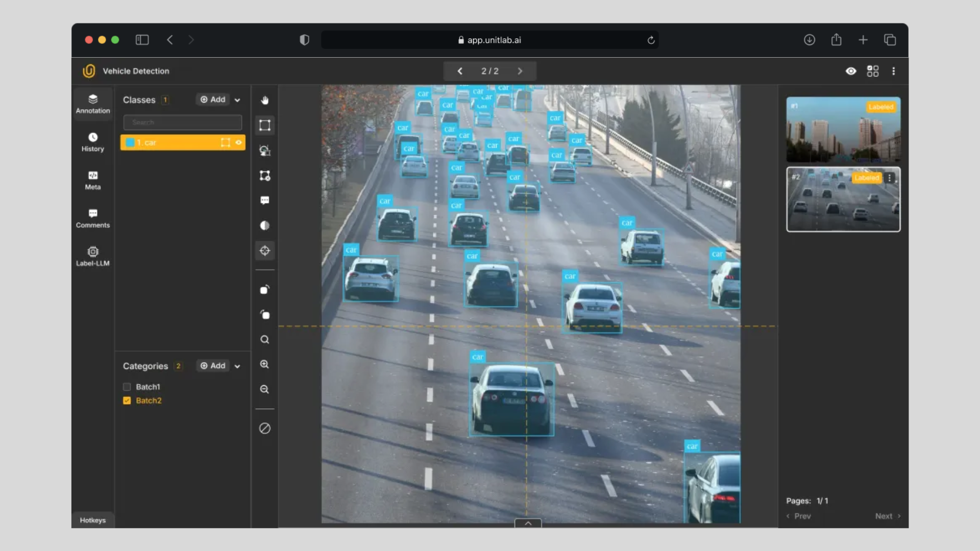Select the bounding box tool
The width and height of the screenshot is (980, 551).
tap(264, 125)
